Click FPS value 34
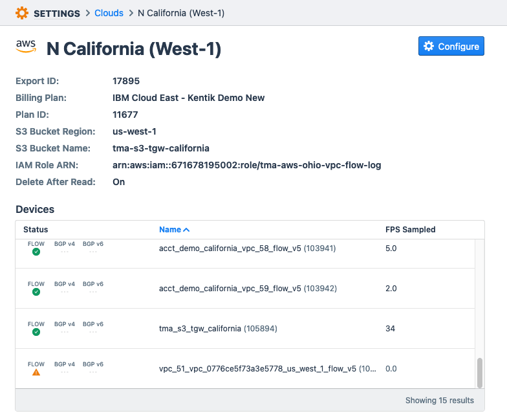The height and width of the screenshot is (420, 507). (x=391, y=329)
